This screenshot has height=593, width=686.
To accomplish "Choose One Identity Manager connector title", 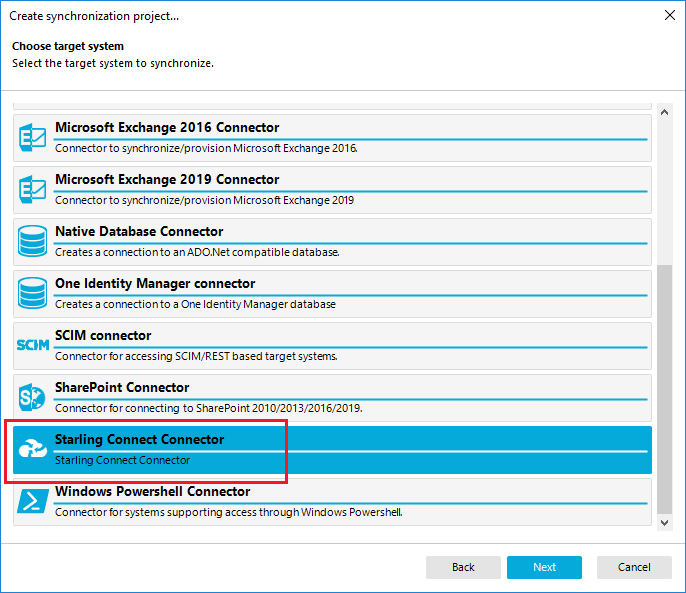I will (155, 284).
